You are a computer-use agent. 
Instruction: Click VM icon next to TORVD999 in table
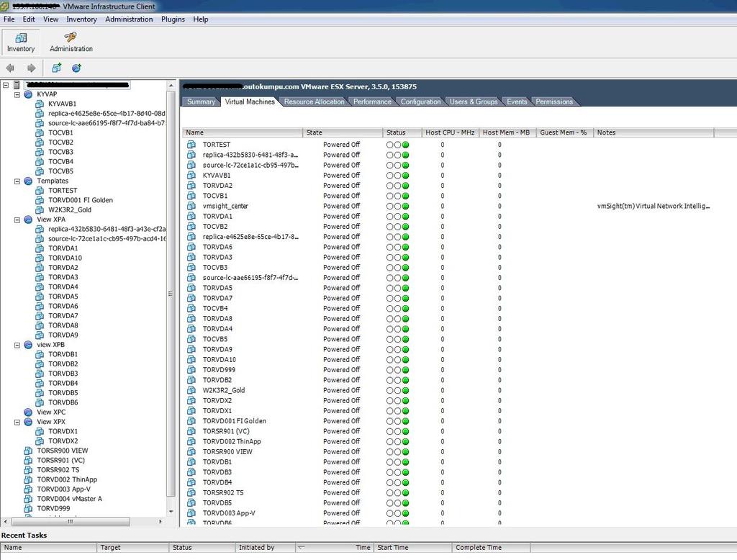click(191, 369)
